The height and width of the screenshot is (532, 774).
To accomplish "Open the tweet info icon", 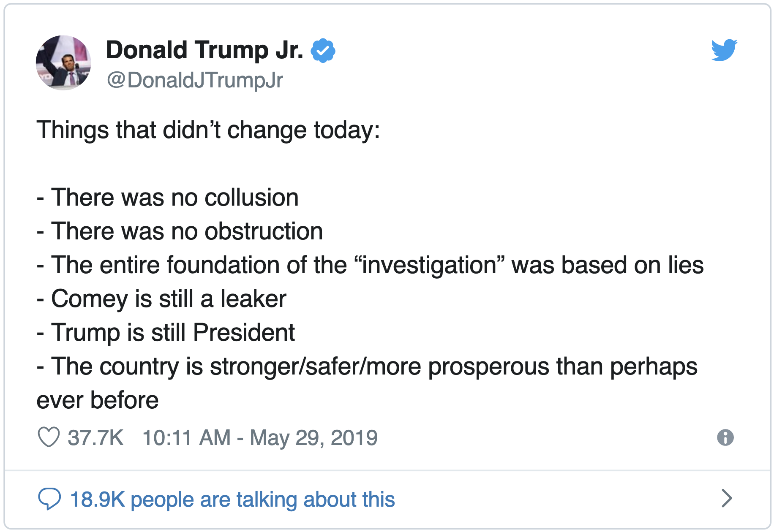I will 725,437.
